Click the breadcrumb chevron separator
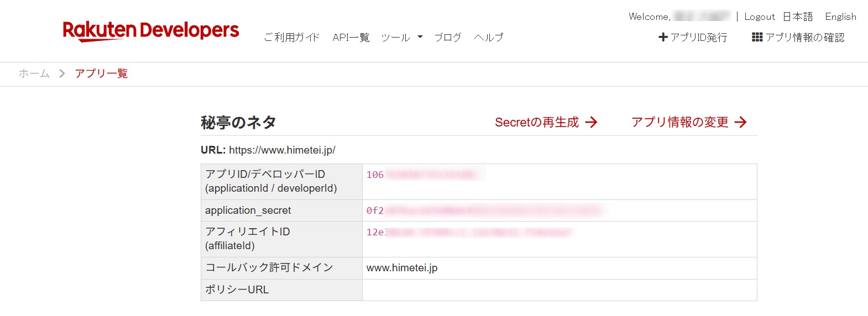Image resolution: width=868 pixels, height=316 pixels. point(62,73)
